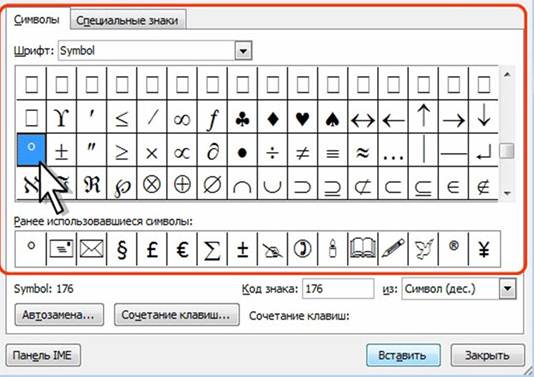The width and height of the screenshot is (534, 377).
Task: Pick the Fraktur R (ℜ) symbol
Action: pyautogui.click(x=91, y=183)
